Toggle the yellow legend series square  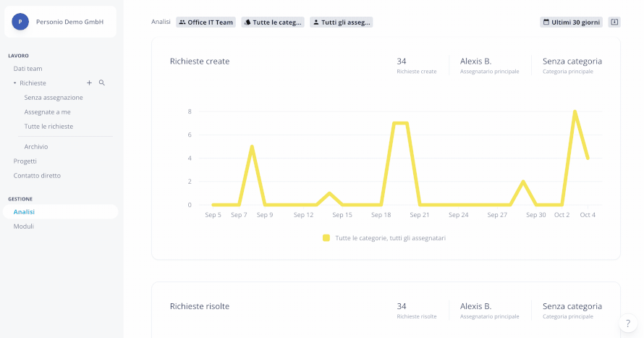[x=326, y=238]
